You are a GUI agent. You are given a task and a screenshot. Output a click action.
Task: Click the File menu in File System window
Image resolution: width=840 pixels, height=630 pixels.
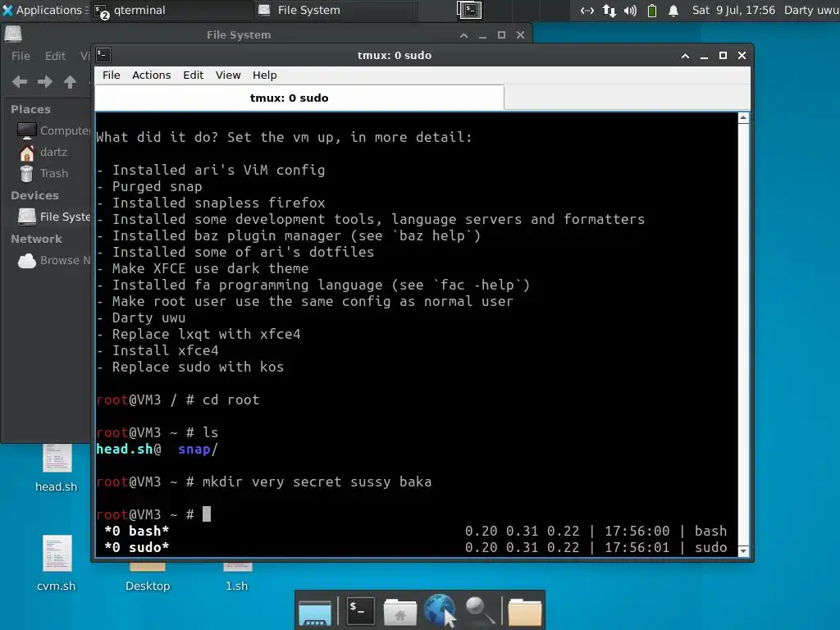[21, 56]
